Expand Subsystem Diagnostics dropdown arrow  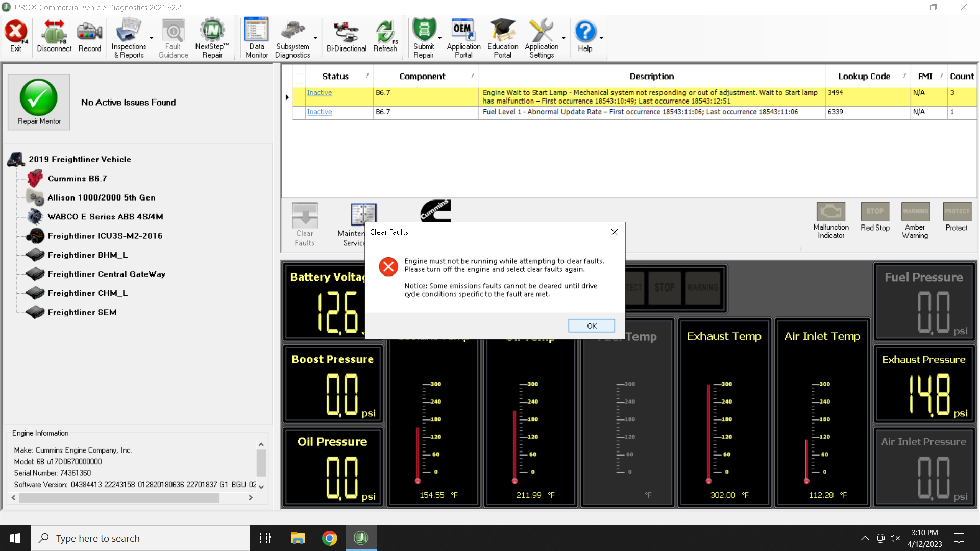pyautogui.click(x=315, y=38)
